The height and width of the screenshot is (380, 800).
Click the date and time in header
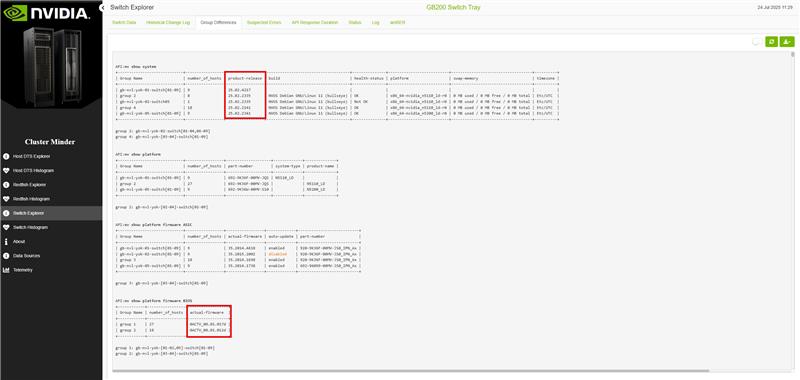pos(776,8)
